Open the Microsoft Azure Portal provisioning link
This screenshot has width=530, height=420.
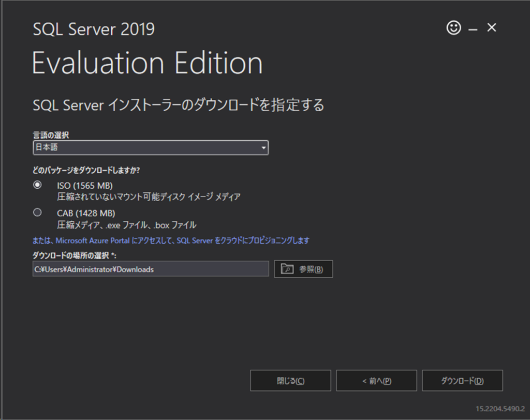(x=171, y=241)
